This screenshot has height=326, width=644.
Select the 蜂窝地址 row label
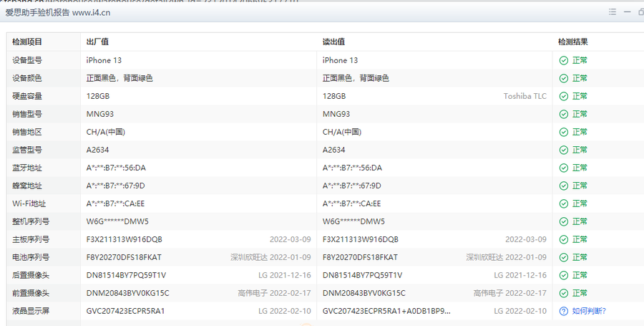pos(27,186)
